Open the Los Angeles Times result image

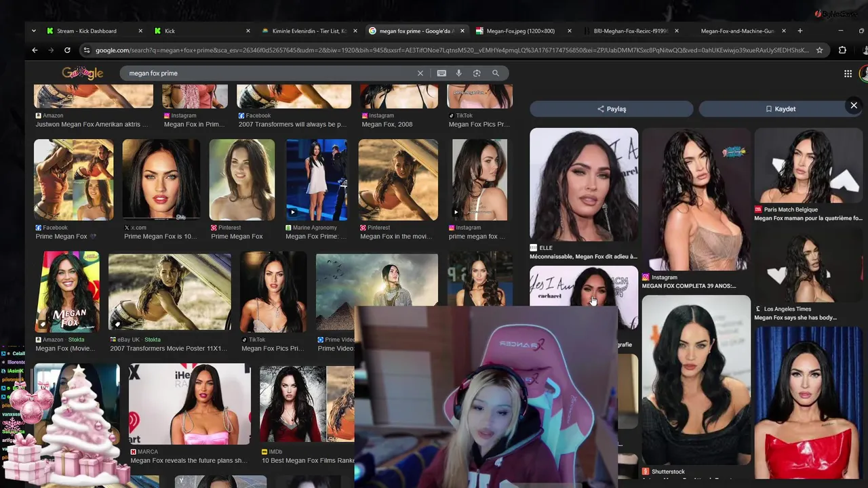pos(808,264)
